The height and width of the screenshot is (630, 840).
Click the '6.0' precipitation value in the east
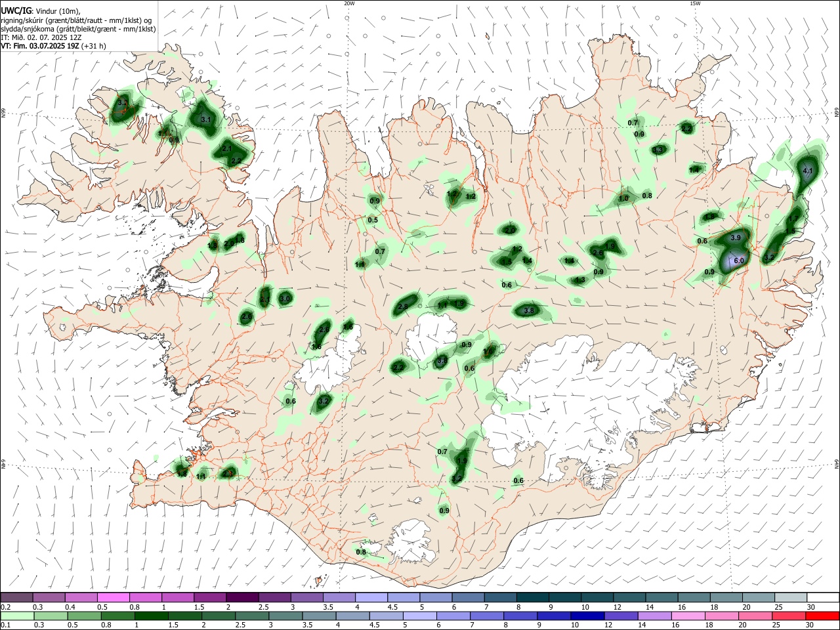(738, 261)
